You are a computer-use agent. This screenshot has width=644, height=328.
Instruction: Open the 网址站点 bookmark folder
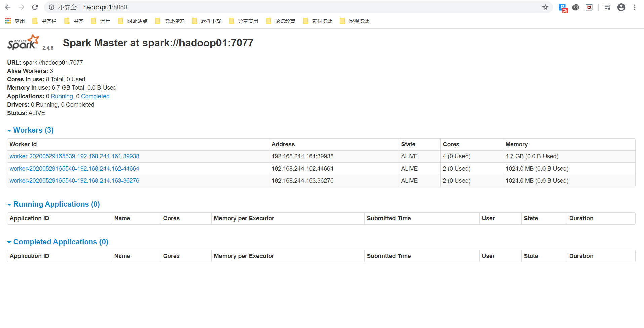tap(133, 21)
